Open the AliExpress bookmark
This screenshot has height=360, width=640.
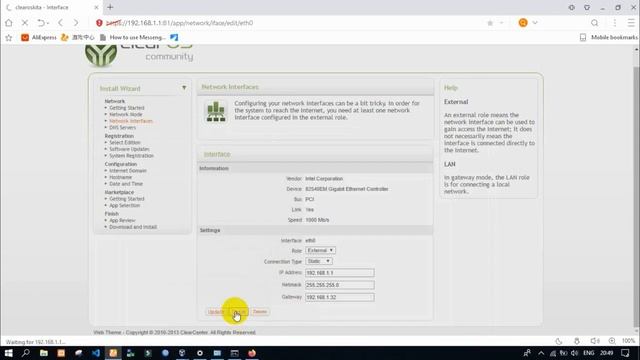pos(39,38)
